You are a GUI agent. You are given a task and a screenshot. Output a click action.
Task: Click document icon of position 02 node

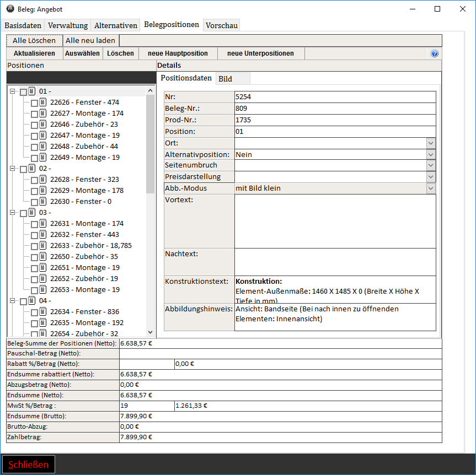tap(31, 168)
